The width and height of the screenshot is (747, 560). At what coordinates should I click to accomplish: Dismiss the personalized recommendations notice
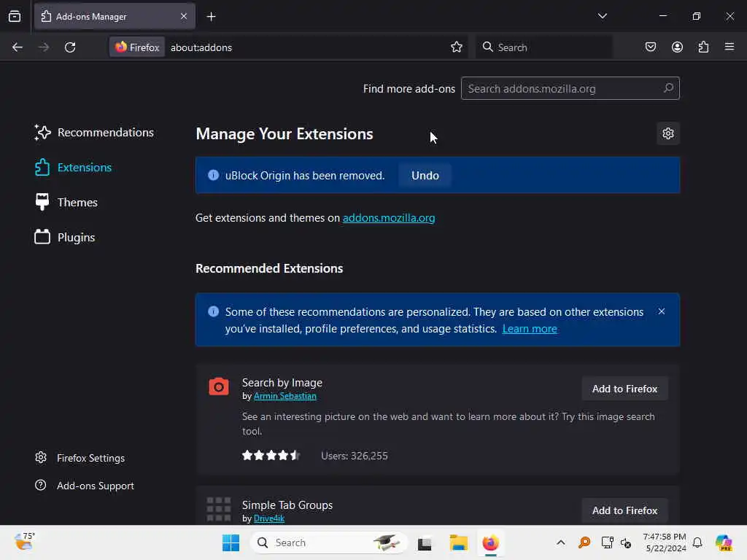click(x=661, y=311)
